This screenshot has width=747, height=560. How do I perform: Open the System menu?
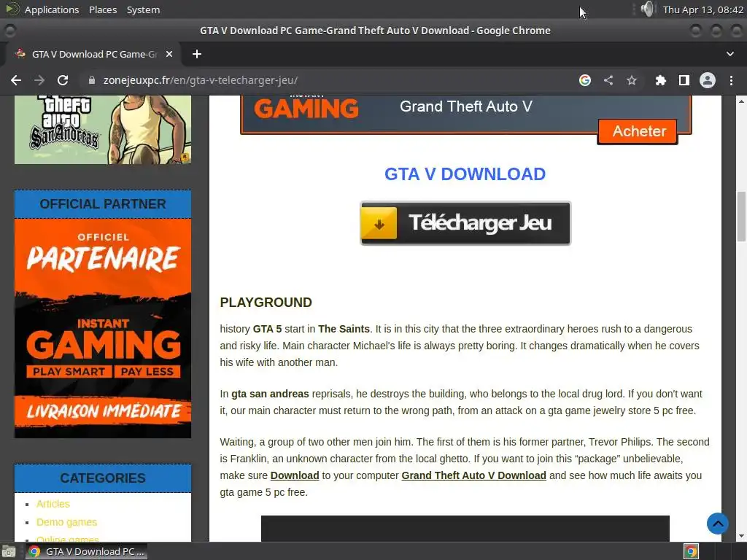[x=143, y=9]
